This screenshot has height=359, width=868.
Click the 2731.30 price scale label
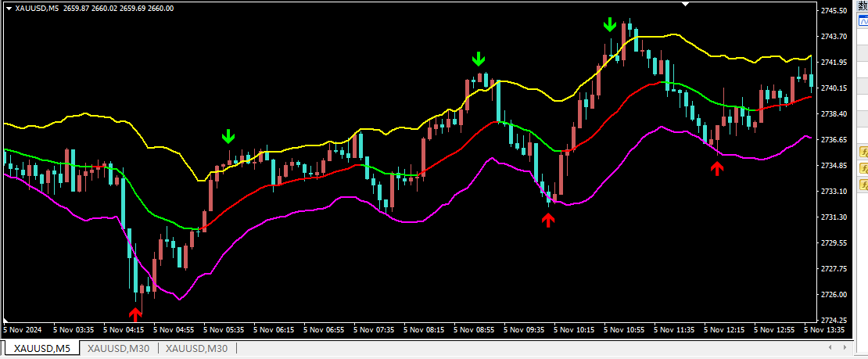835,217
